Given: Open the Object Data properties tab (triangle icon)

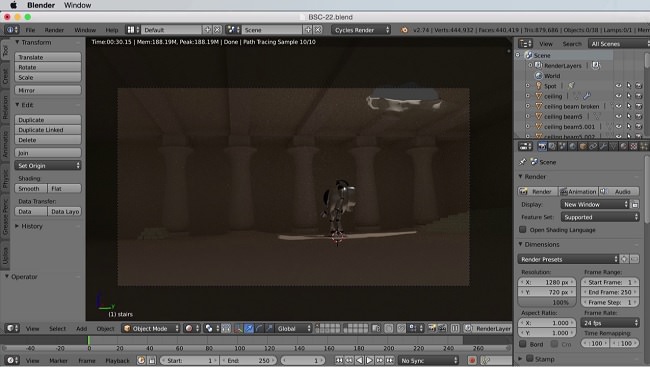Looking at the screenshot, I should [x=613, y=146].
